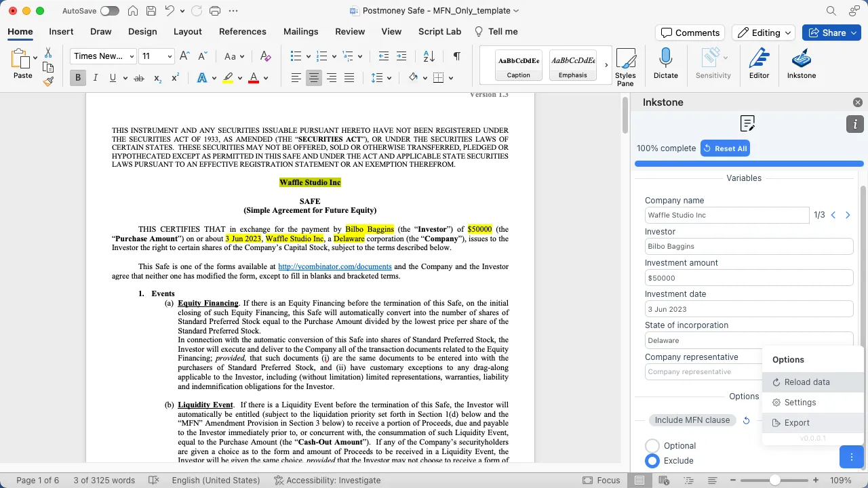Go to previous Company name occurrence
Screen dimensions: 868x488
point(833,215)
